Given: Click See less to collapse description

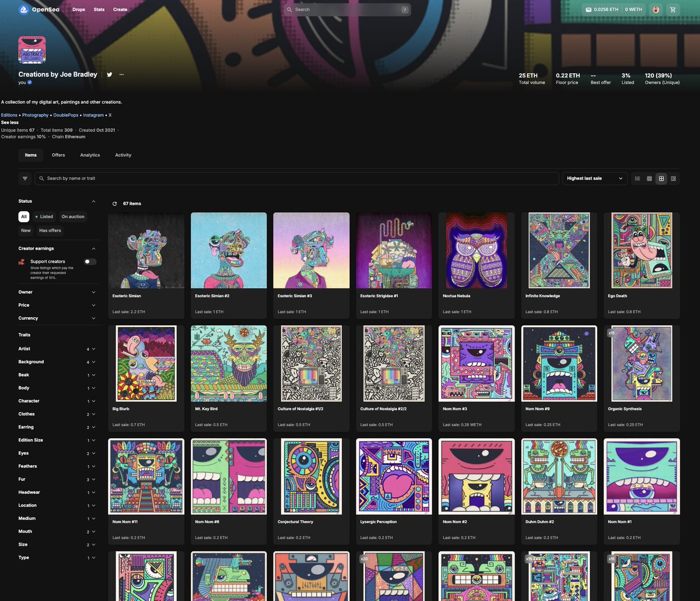Looking at the screenshot, I should 10,122.
